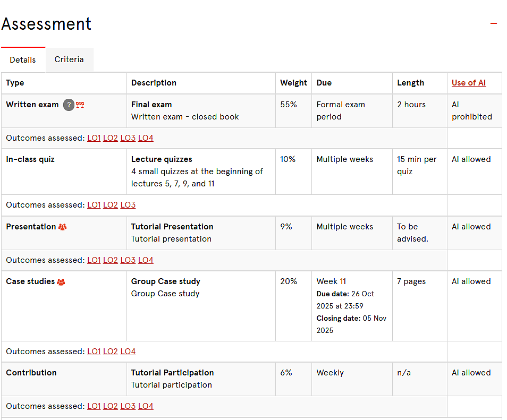Click the Tutorial Participation description title
This screenshot has height=420, width=507.
(172, 373)
